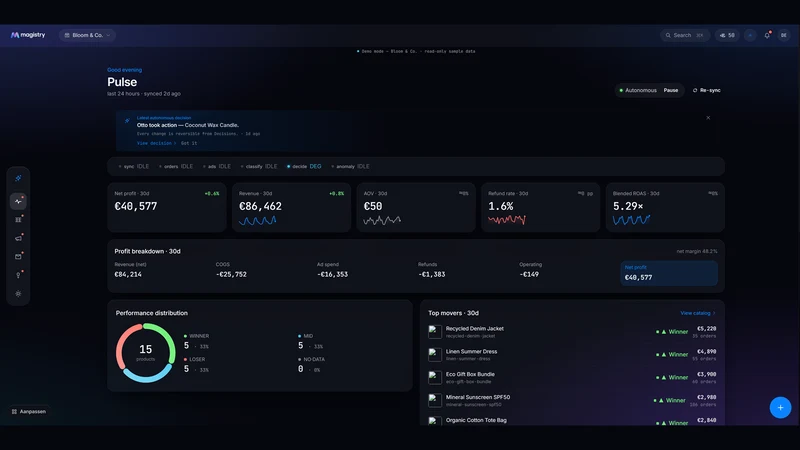800x450 pixels.
Task: Open the inbox icon in sidebar
Action: coord(18,257)
